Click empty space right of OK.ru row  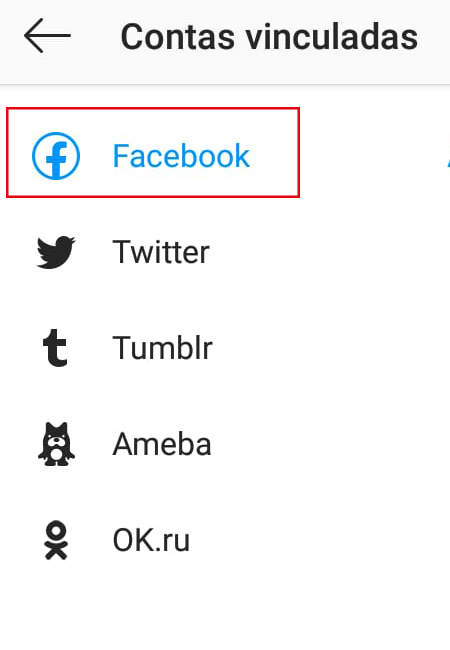click(x=321, y=540)
